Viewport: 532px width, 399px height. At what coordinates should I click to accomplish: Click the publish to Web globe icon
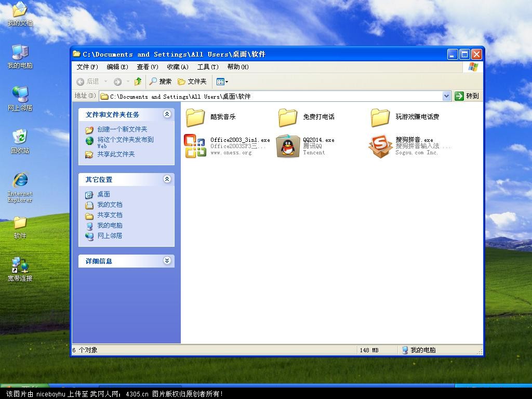(x=89, y=140)
